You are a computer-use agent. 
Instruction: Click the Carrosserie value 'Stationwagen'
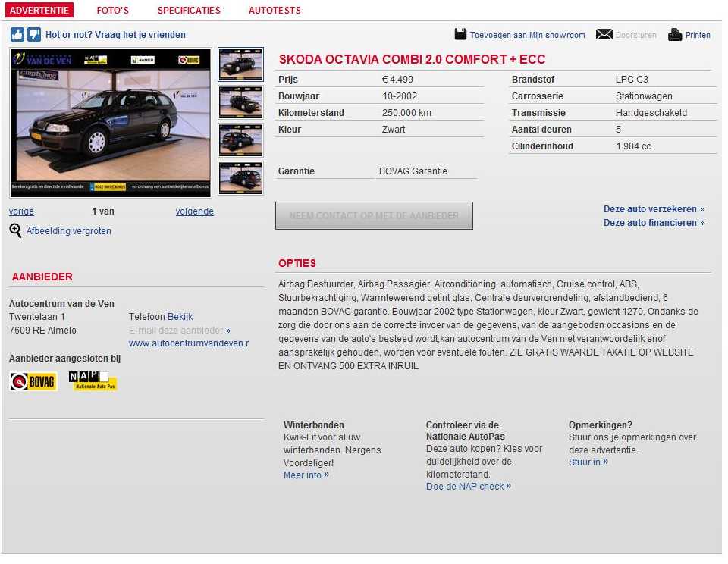click(x=644, y=96)
